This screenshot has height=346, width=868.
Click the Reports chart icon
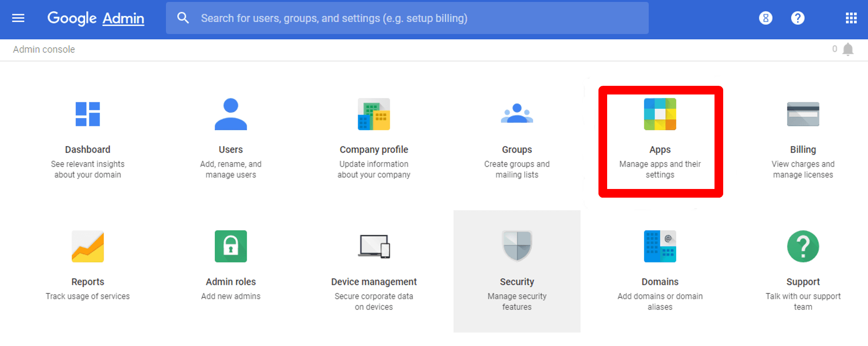click(88, 246)
